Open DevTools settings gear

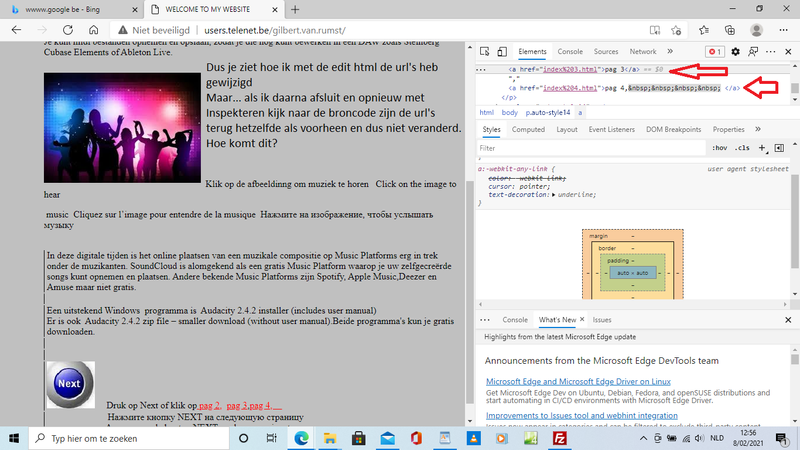click(735, 52)
